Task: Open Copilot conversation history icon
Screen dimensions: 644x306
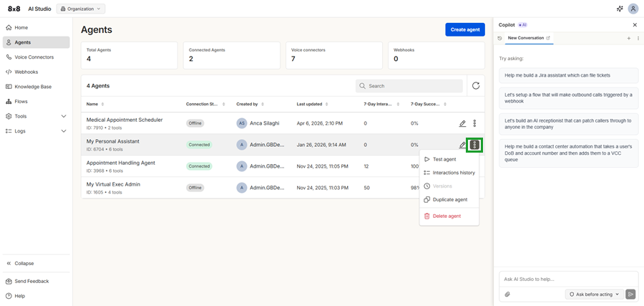Action: (500, 38)
